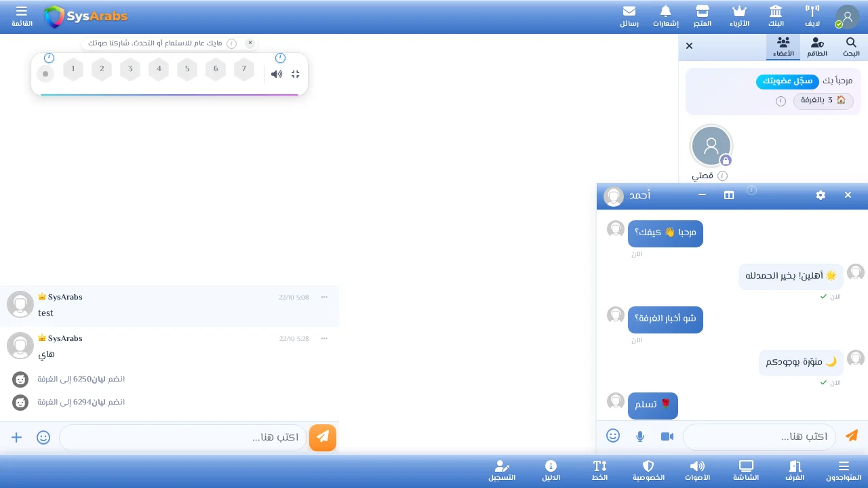The height and width of the screenshot is (488, 868).
Task: Open الخط font size settings
Action: pos(600,471)
